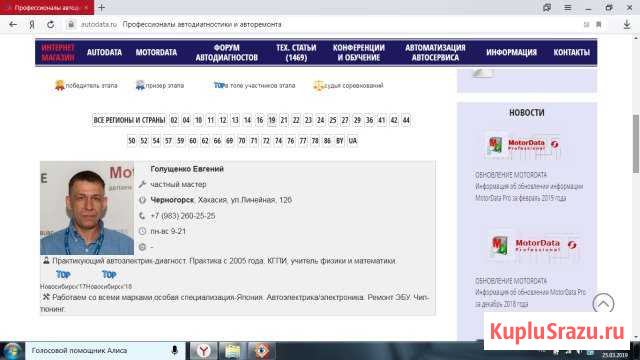Click the победитель этапа medal icon
The image size is (640, 360).
[60, 85]
